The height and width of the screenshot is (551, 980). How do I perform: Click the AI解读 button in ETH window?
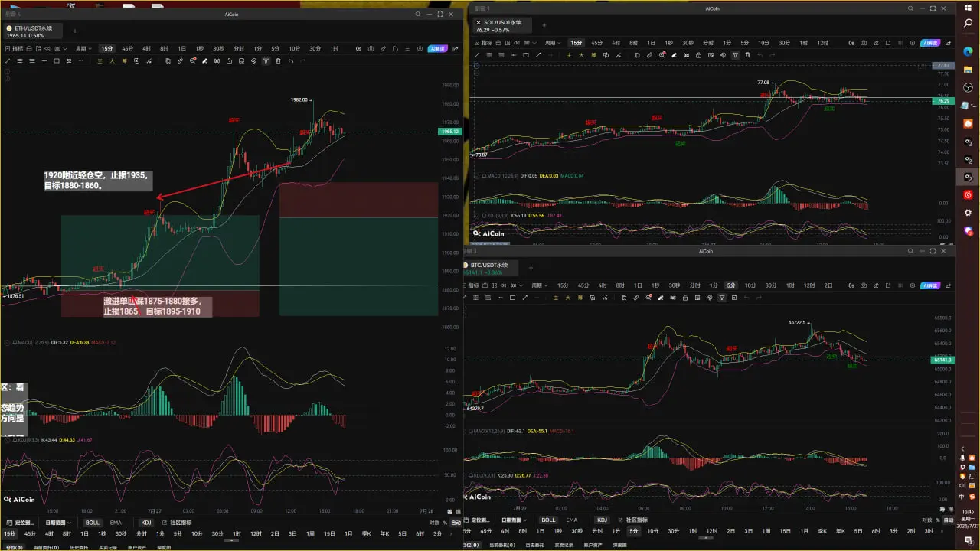coord(437,48)
